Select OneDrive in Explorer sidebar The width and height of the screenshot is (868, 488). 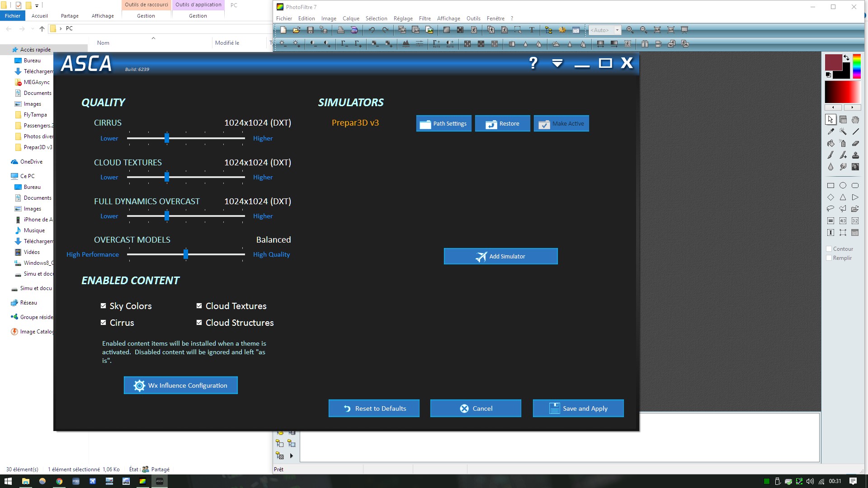(x=31, y=162)
